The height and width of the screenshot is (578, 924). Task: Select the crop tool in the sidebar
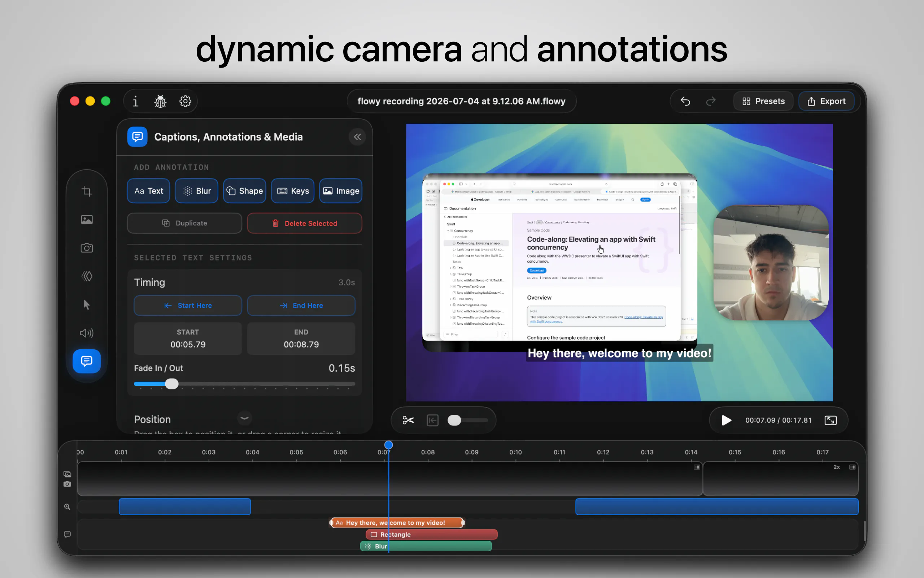coord(87,191)
